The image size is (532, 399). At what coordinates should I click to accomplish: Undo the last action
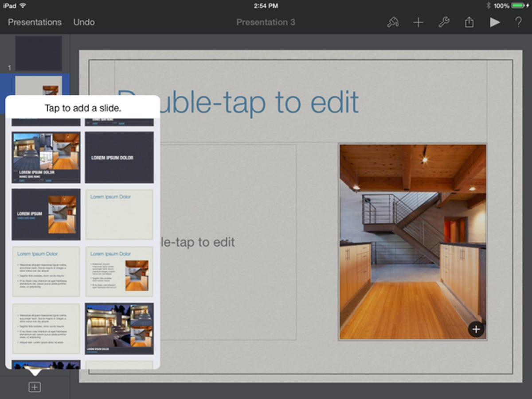click(x=84, y=22)
